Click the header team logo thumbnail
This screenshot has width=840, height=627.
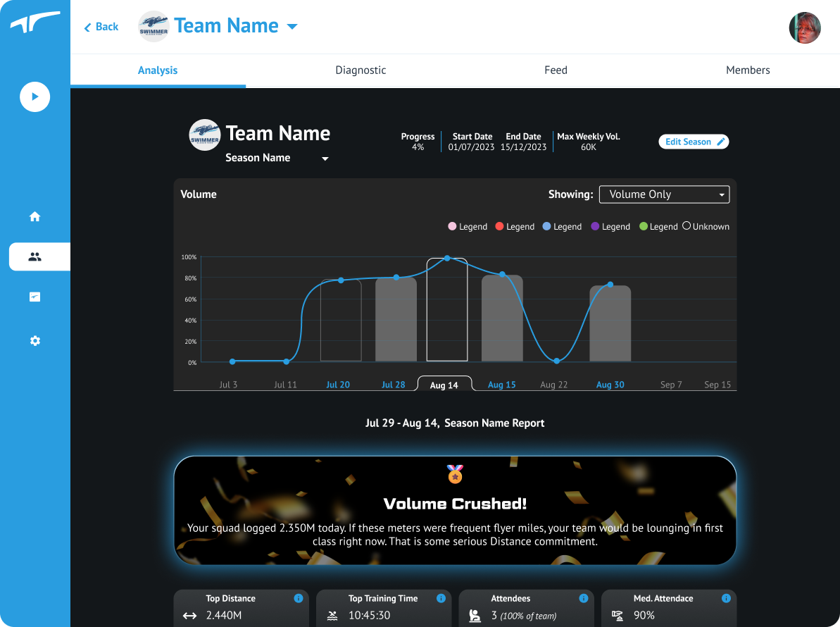coord(153,26)
